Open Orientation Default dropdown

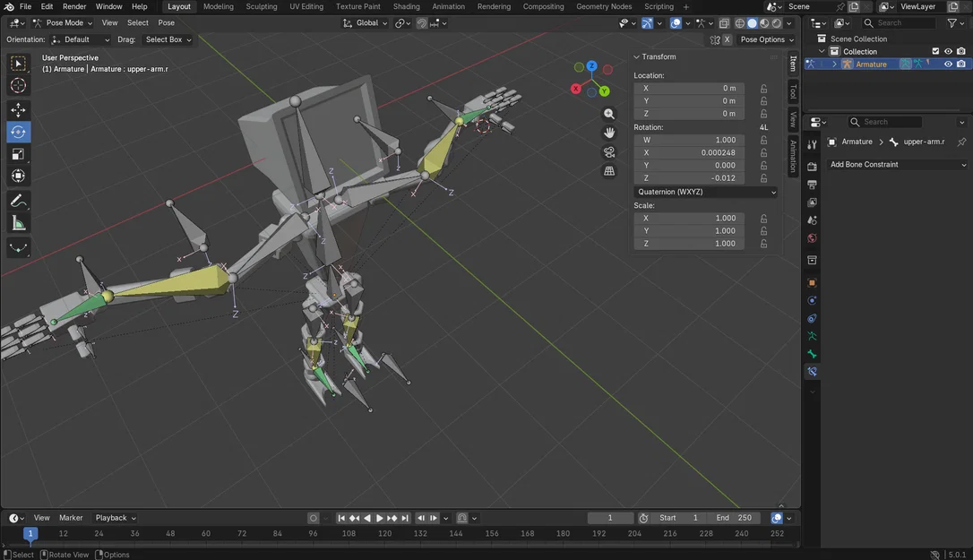(x=81, y=39)
